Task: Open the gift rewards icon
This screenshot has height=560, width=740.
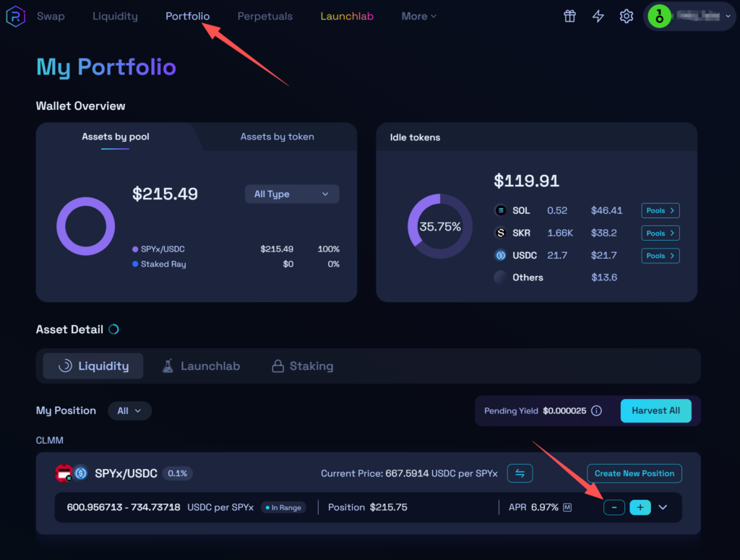Action: point(570,17)
